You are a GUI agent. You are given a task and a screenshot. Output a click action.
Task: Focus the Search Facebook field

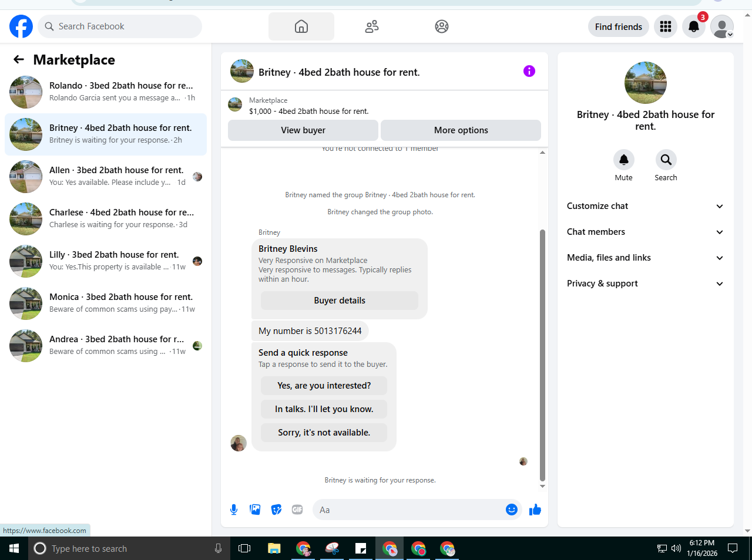click(x=120, y=26)
